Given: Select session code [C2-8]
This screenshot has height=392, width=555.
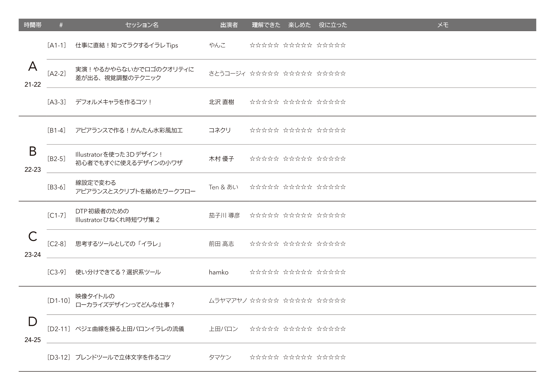Looking at the screenshot, I should pyautogui.click(x=57, y=244).
